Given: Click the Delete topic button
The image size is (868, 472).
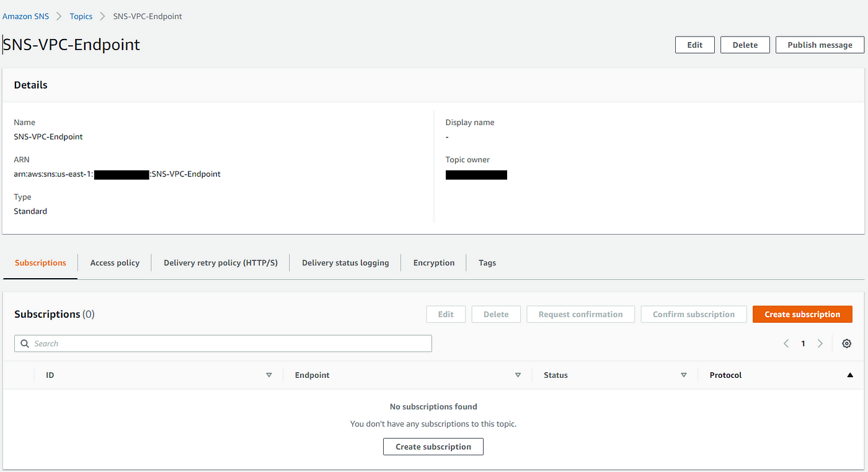Looking at the screenshot, I should pos(745,45).
